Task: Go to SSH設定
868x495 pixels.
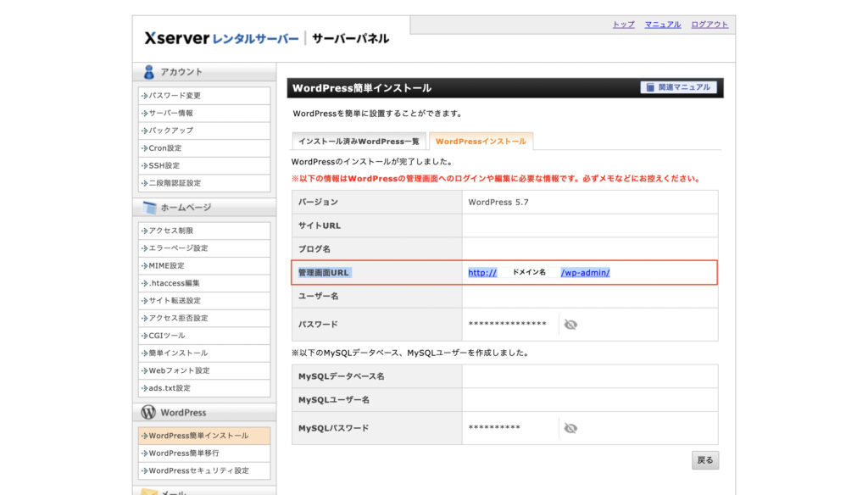Action: (x=203, y=165)
